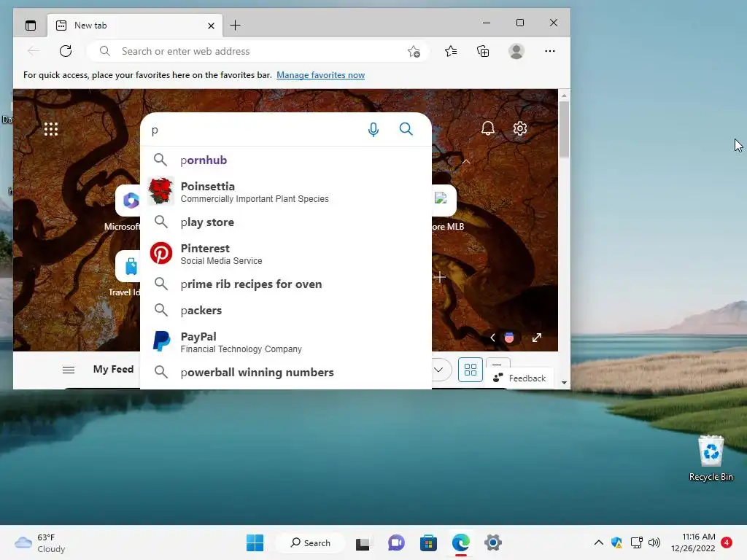Go to previous background image arrow
Viewport: 747px width, 560px height.
point(492,338)
